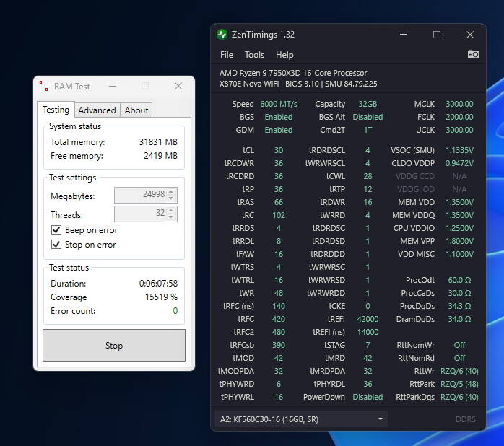Click the tRFC (ns) value 140

click(279, 306)
